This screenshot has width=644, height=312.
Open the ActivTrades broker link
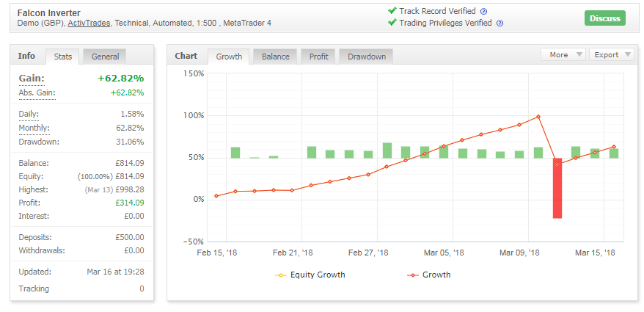(x=89, y=23)
